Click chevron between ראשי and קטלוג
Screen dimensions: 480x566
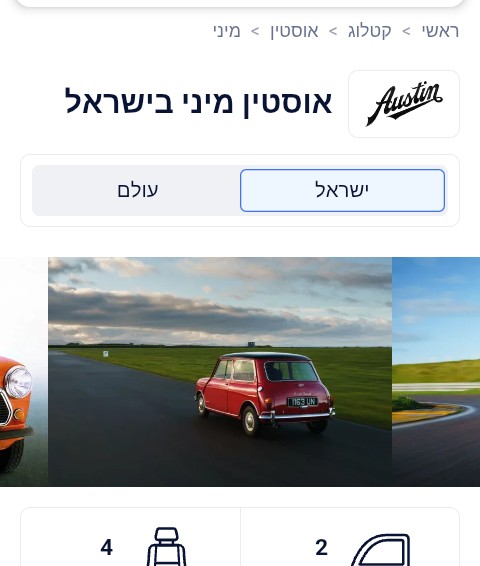(x=406, y=31)
